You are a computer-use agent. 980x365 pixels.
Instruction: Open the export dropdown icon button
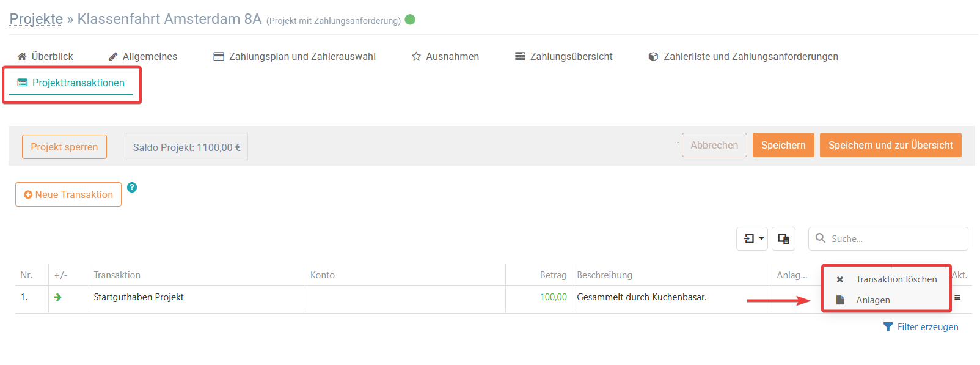click(752, 238)
